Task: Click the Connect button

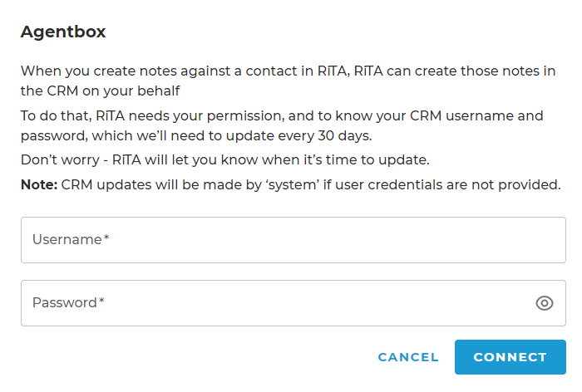Action: click(510, 357)
